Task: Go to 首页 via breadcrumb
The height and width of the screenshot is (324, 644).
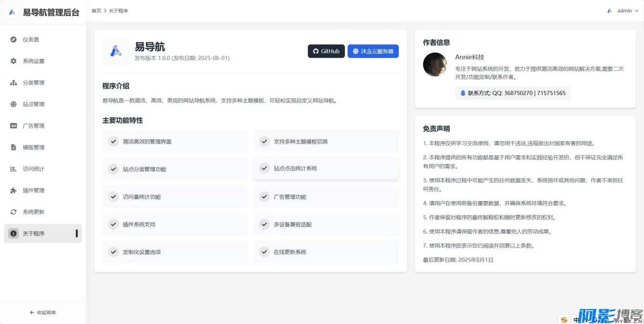Action: (x=96, y=10)
